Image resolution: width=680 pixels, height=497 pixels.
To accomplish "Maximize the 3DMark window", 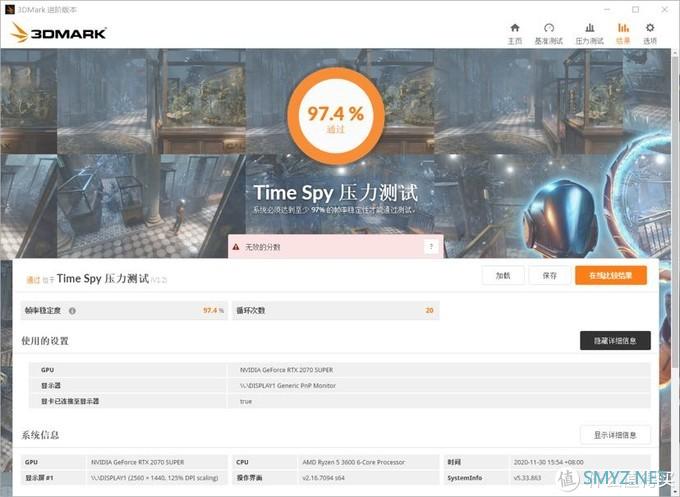I will tap(635, 9).
